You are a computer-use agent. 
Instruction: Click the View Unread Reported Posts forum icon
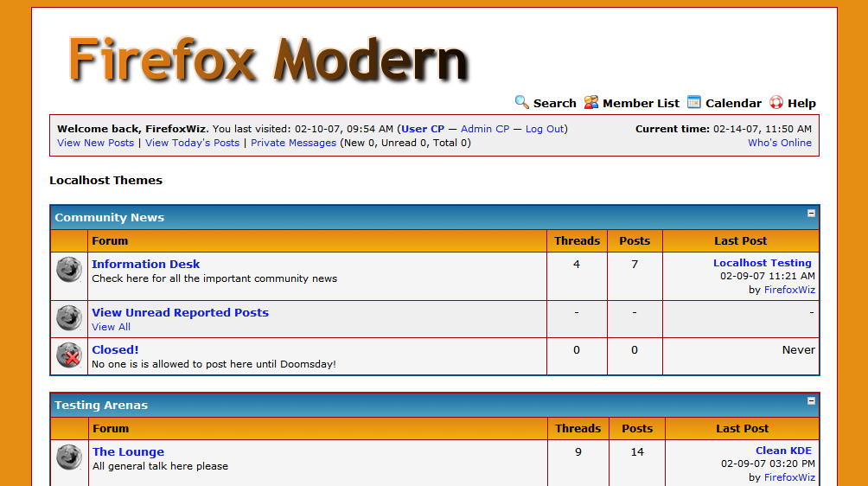(69, 318)
